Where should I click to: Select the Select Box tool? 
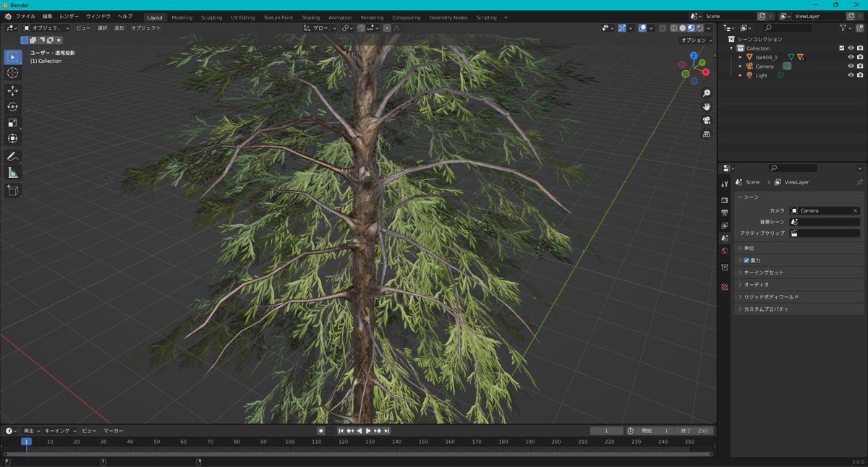coord(12,57)
